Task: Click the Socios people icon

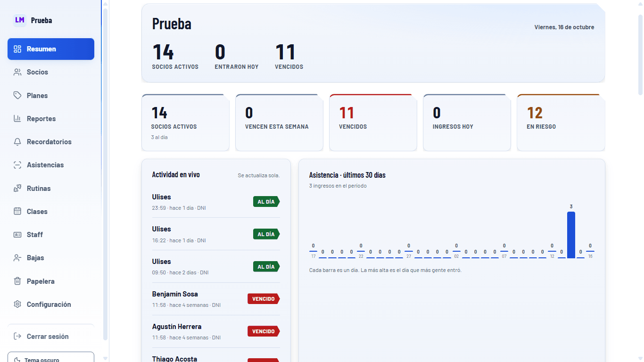Action: tap(17, 72)
